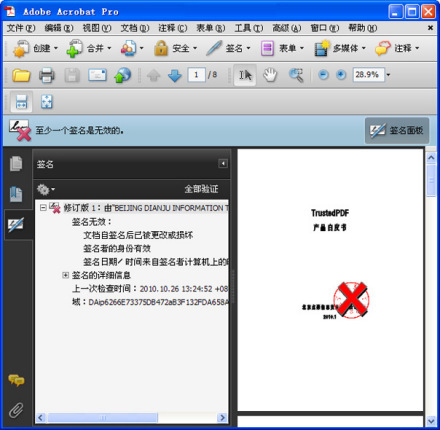
Task: Open file with the yellow folder icon
Action: point(21,75)
